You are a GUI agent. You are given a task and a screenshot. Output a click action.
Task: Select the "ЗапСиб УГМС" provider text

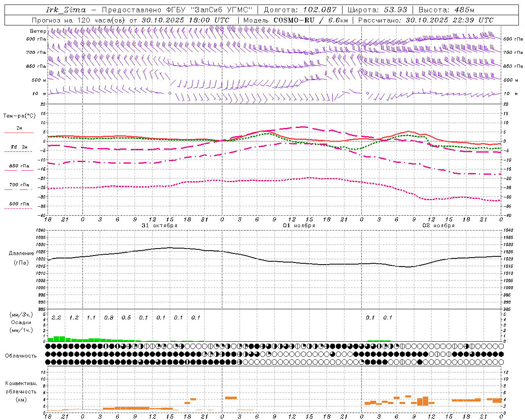(x=221, y=10)
